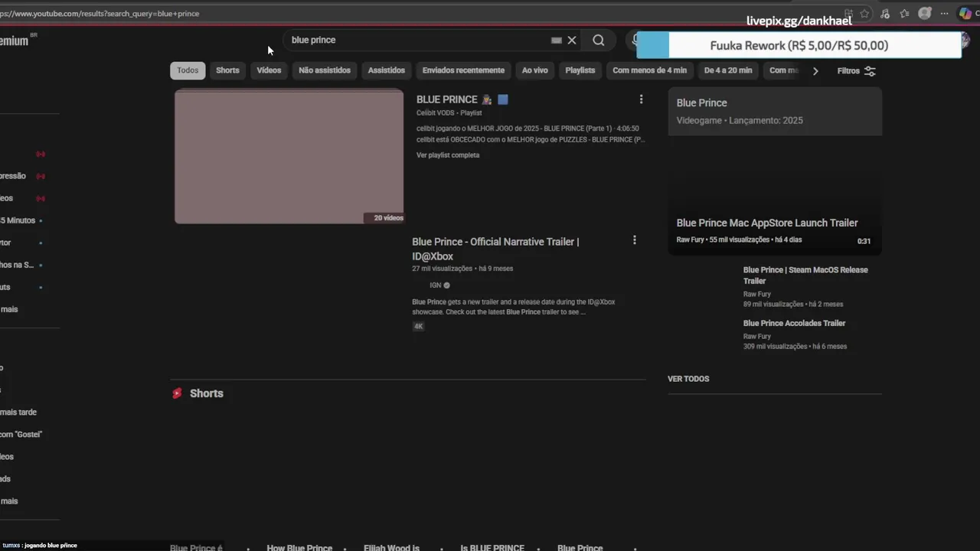Open the browser media control icon

[x=885, y=14]
